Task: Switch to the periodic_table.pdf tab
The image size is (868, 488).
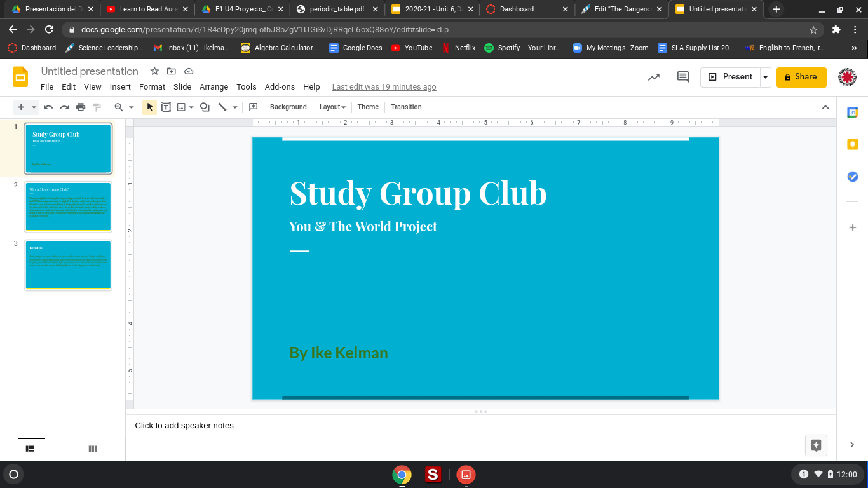Action: [x=337, y=10]
